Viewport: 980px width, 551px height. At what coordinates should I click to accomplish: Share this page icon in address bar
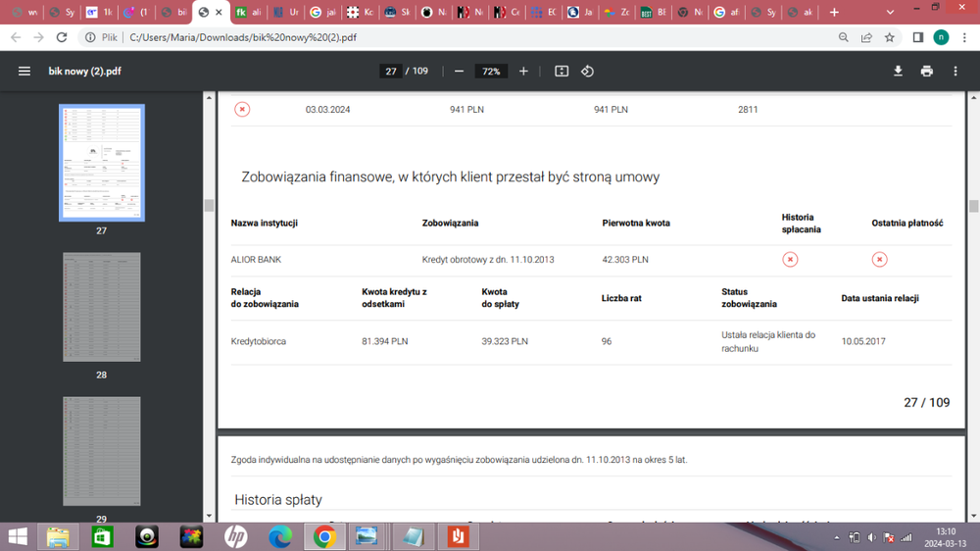coord(866,37)
